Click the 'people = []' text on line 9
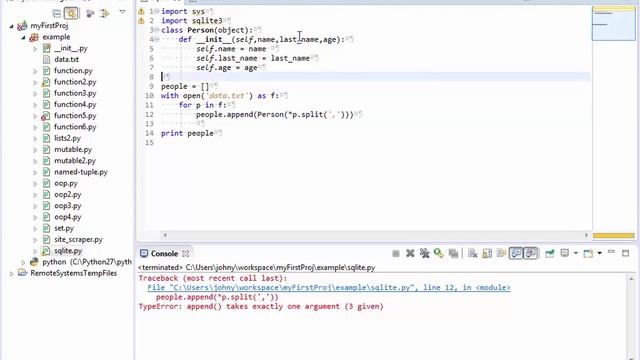 185,87
